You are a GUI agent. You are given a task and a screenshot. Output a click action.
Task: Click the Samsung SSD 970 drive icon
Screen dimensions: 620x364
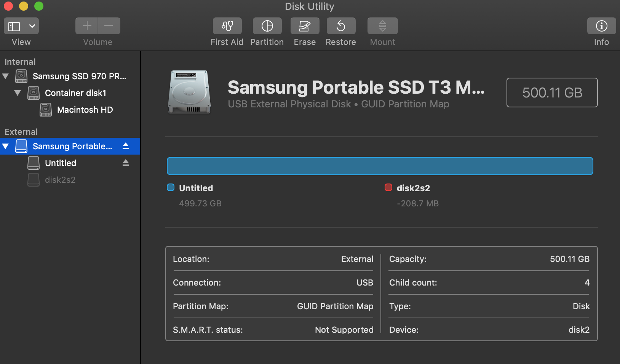click(x=21, y=76)
